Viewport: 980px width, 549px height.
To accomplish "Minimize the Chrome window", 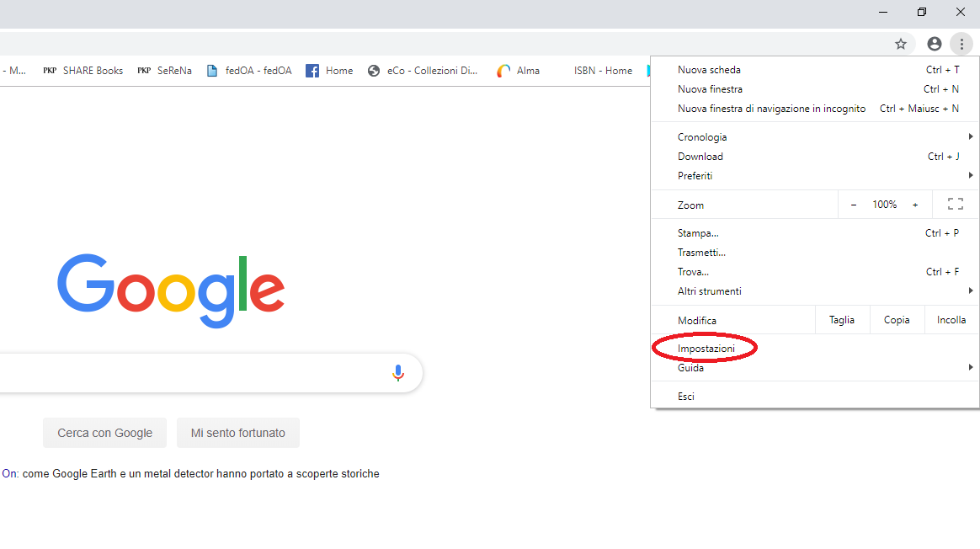I will point(883,12).
